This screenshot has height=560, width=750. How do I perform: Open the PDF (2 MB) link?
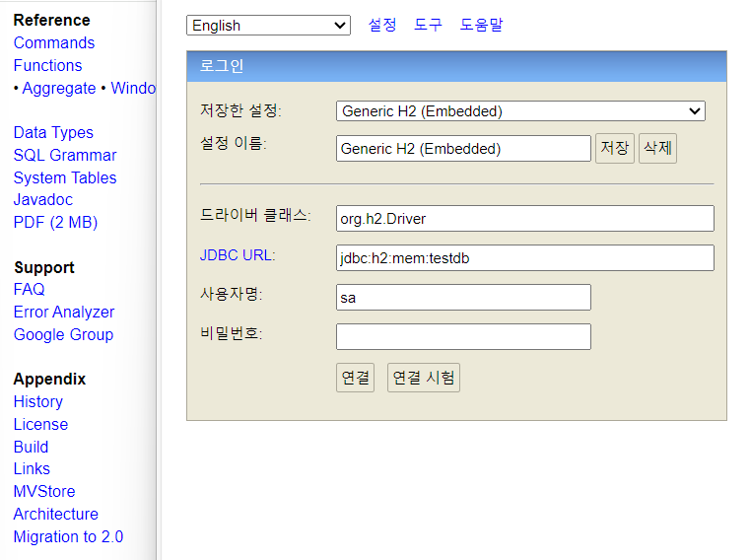[x=55, y=223]
